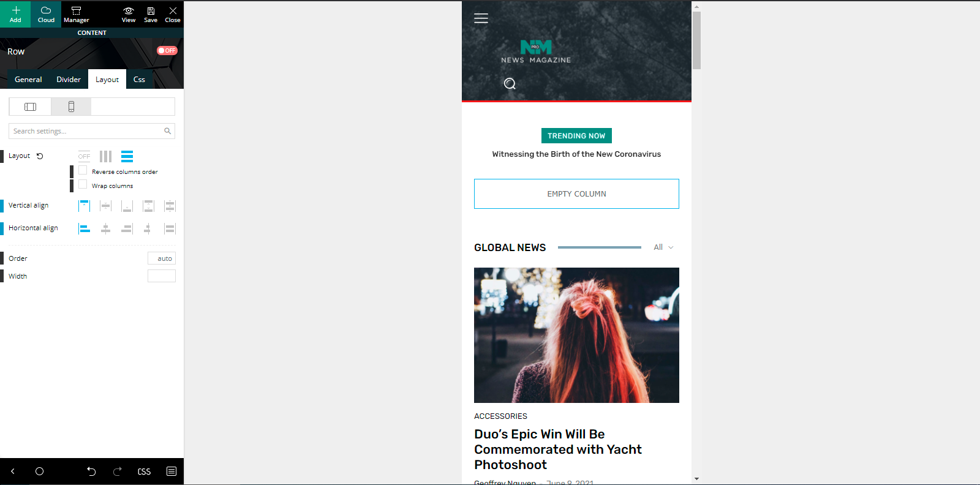
Task: Click the back chevron in bottom bar
Action: tap(13, 472)
